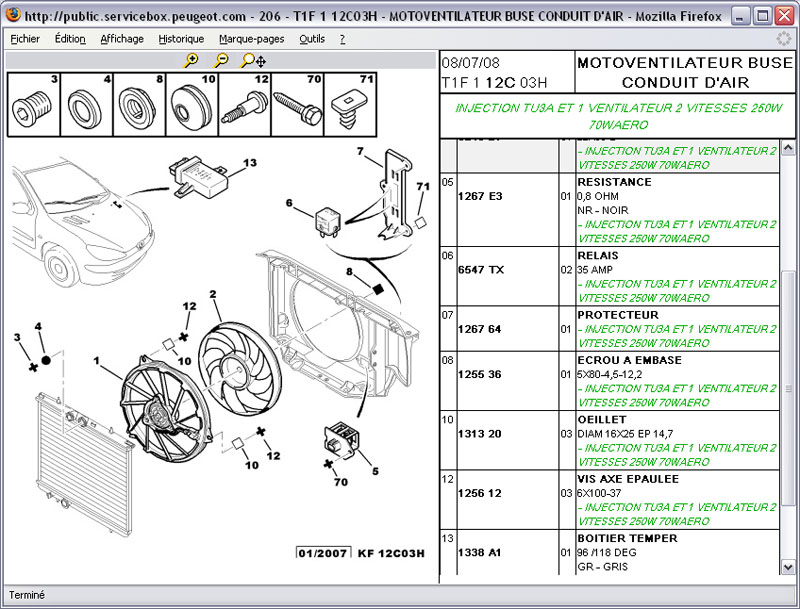Click callout 70 on the diagram

point(341,482)
